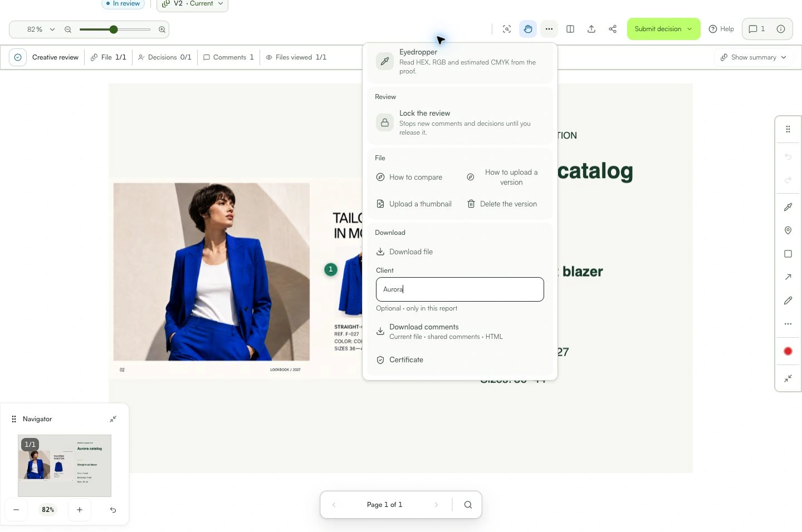Click Download comments option
802x532 pixels.
(x=460, y=331)
